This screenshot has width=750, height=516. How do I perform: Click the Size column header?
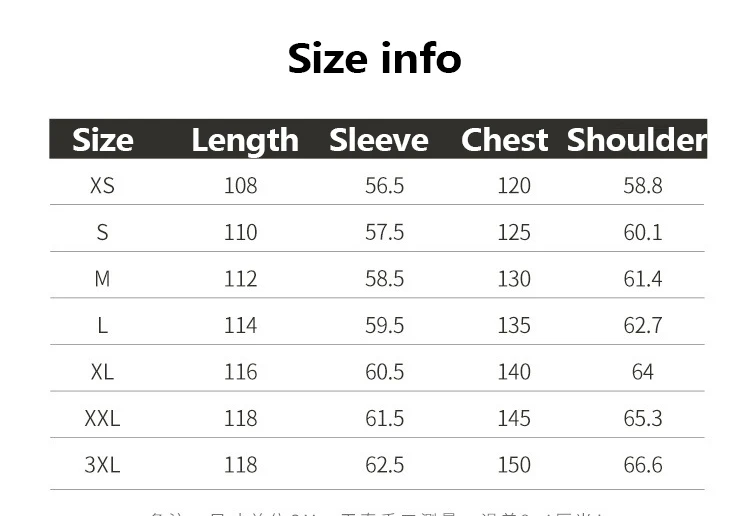pyautogui.click(x=102, y=140)
